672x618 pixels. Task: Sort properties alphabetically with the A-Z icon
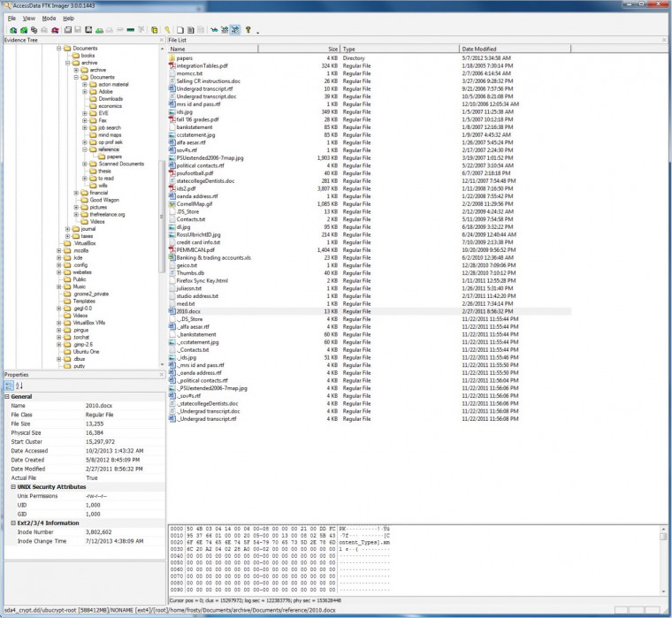tap(19, 385)
